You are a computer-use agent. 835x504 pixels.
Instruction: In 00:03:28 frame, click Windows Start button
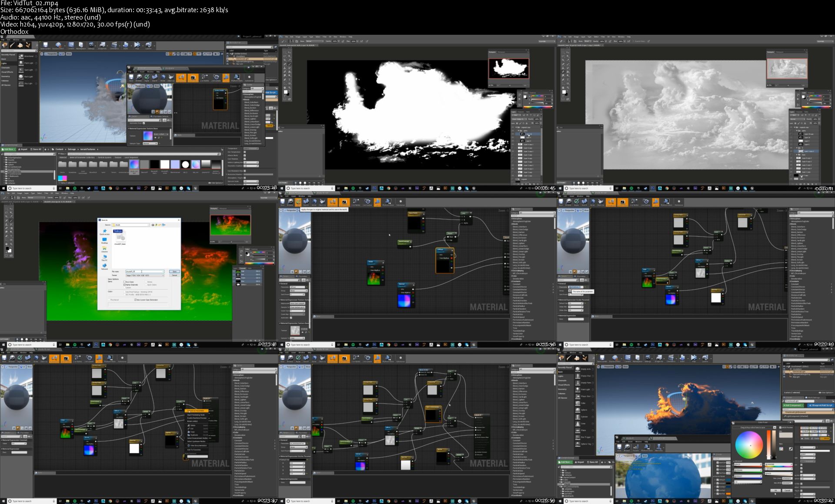click(x=3, y=188)
